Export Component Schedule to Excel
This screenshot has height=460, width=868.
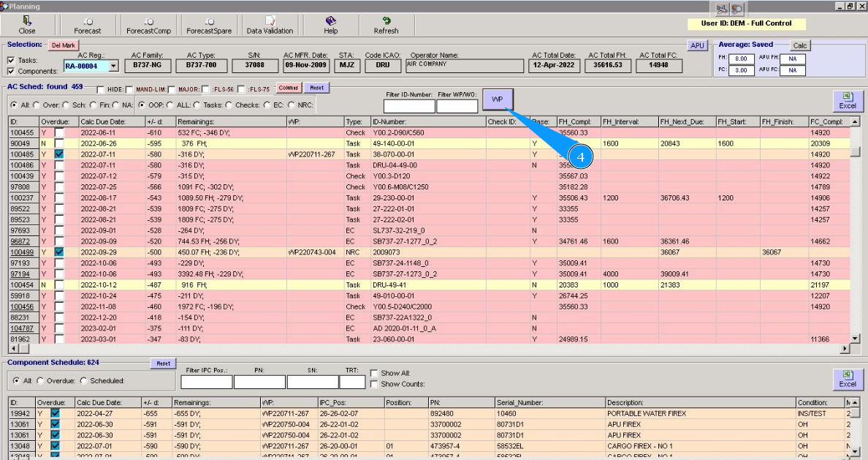coord(847,379)
